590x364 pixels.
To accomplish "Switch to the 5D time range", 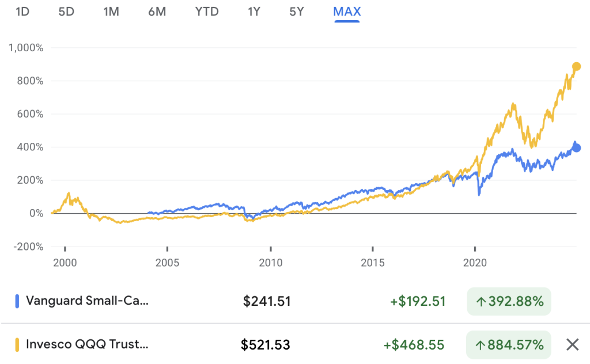I will 66,12.
